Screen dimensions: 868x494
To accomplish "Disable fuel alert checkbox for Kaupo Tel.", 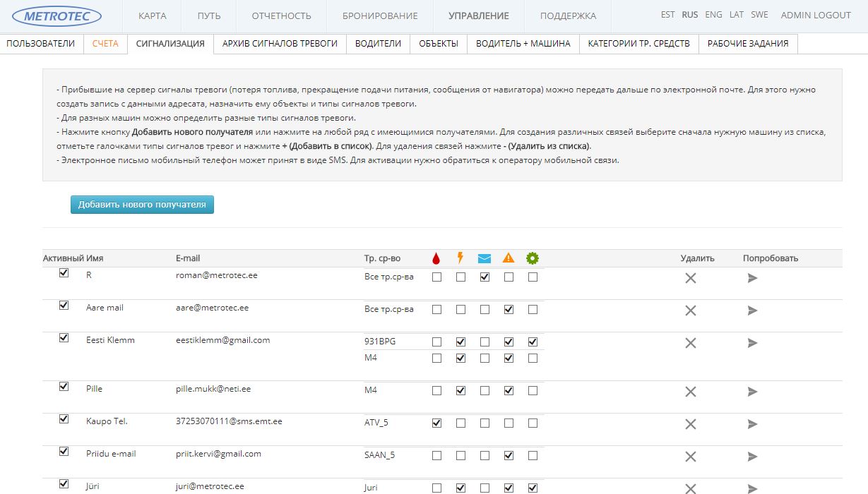I will [x=436, y=423].
